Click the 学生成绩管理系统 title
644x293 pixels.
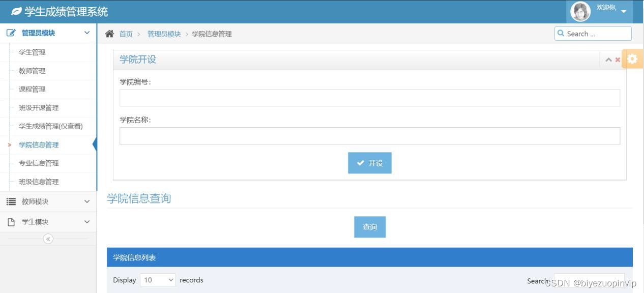(66, 11)
